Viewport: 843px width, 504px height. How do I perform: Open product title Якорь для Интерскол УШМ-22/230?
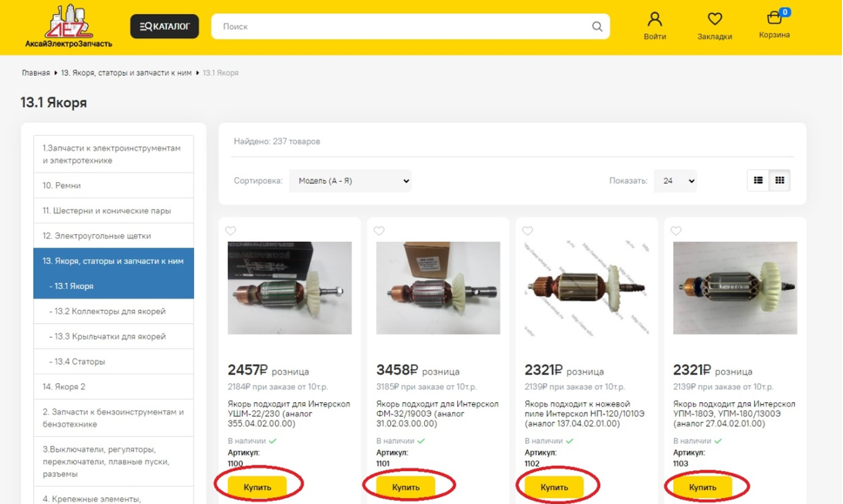click(x=289, y=414)
